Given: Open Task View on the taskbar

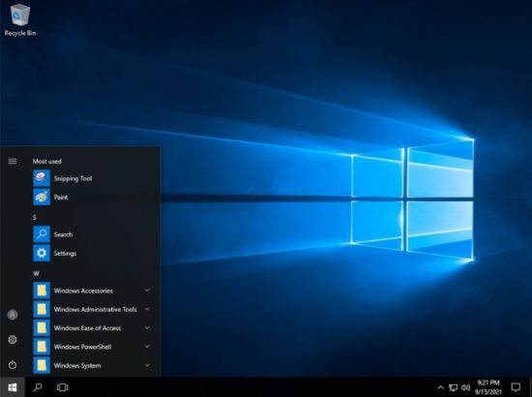Looking at the screenshot, I should pyautogui.click(x=63, y=387).
